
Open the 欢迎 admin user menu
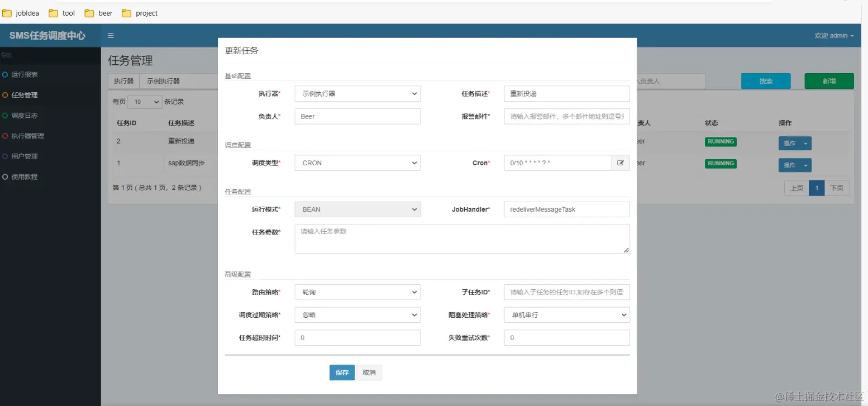coord(834,36)
